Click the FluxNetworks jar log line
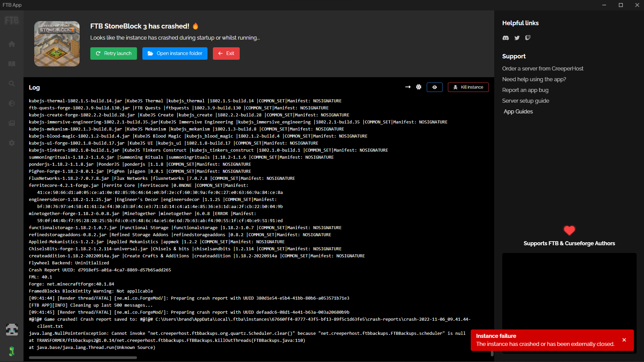The width and height of the screenshot is (644, 362). tap(162, 178)
